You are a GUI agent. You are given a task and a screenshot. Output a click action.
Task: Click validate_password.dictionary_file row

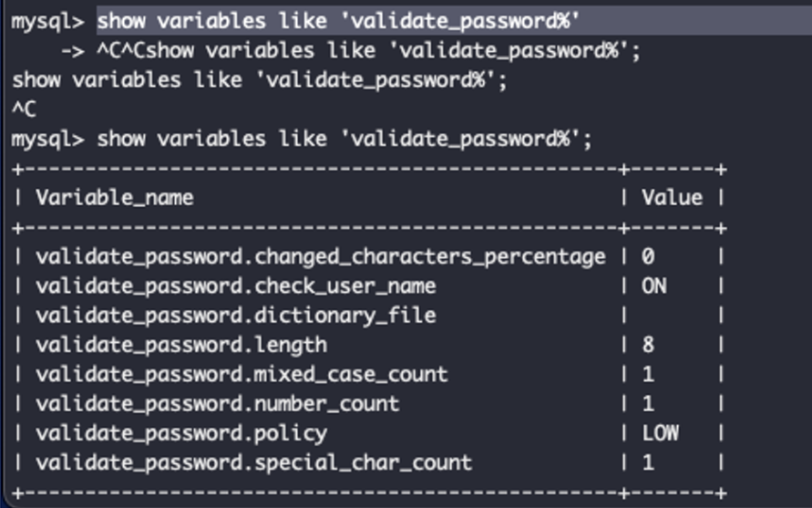click(369, 316)
